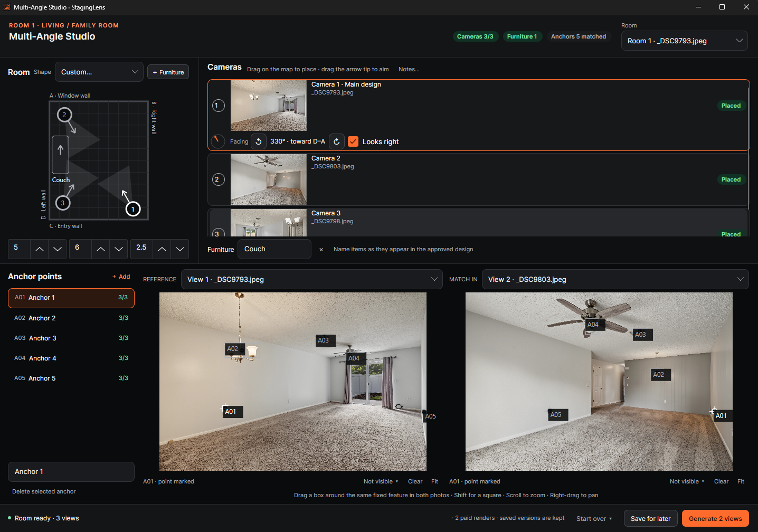Open the camera Notes link
Viewport: 758px width, 532px height.
pos(409,69)
